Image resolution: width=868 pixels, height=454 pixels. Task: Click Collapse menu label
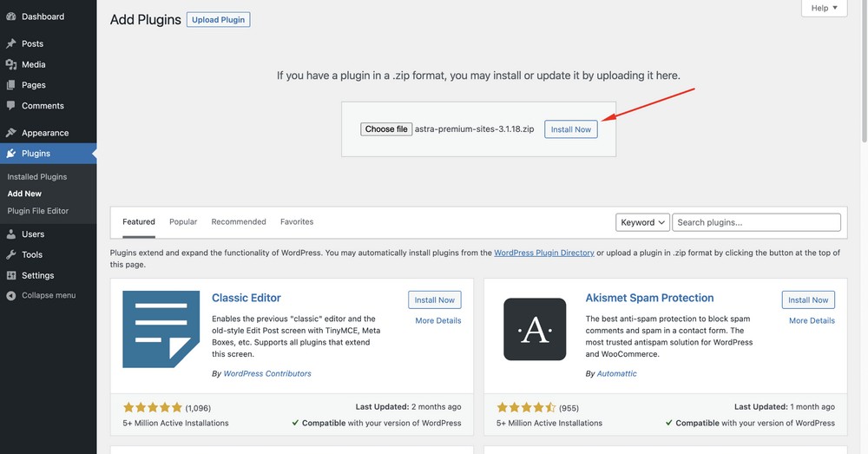[49, 295]
